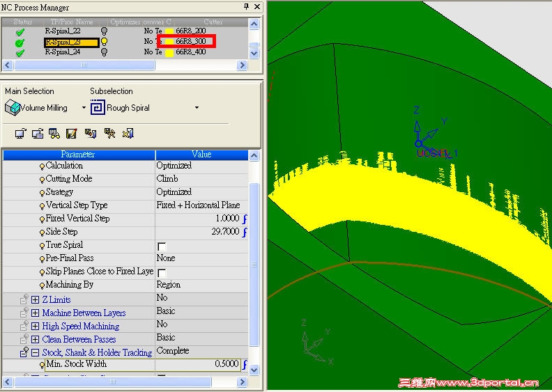Open the Subselection dropdown arrow
Screen dimensions: 552x392
tap(197, 108)
